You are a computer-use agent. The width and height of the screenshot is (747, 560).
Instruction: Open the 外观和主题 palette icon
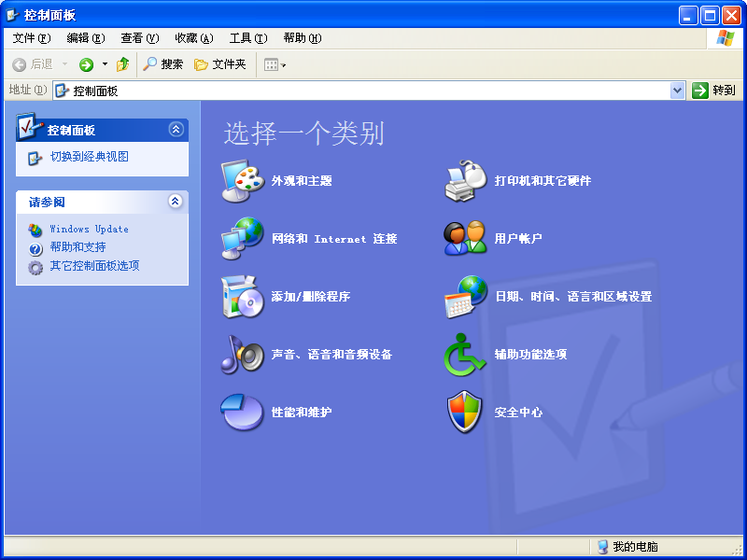(x=243, y=181)
